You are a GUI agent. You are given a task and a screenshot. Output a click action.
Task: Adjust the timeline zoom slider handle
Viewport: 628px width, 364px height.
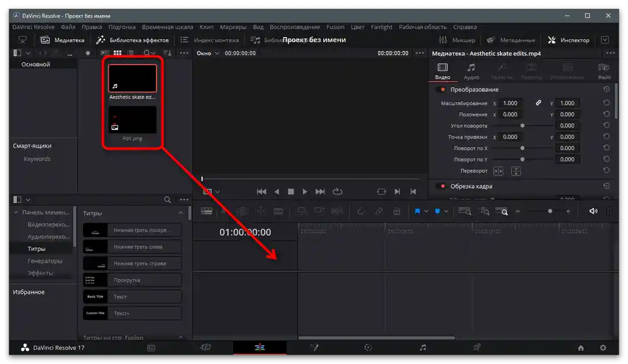tap(550, 211)
